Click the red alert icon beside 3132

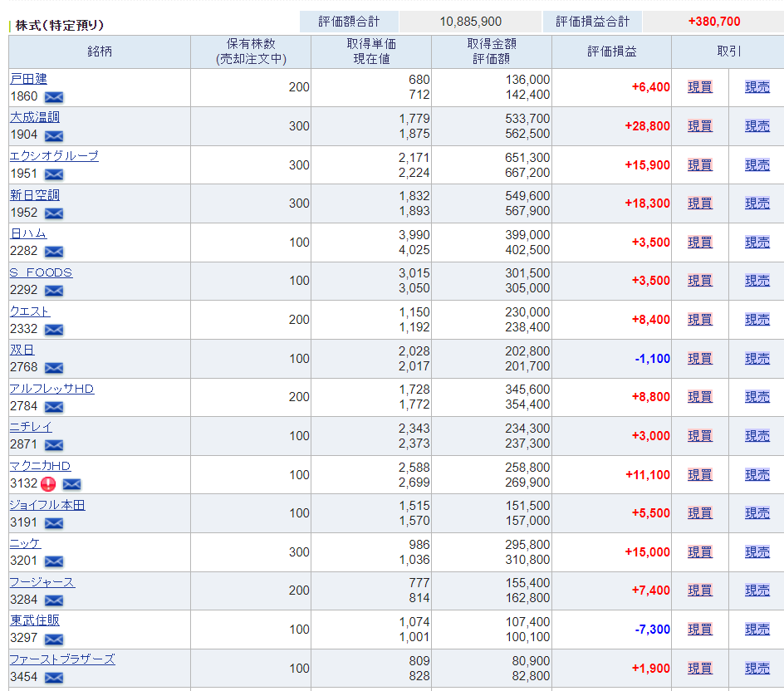(x=48, y=484)
